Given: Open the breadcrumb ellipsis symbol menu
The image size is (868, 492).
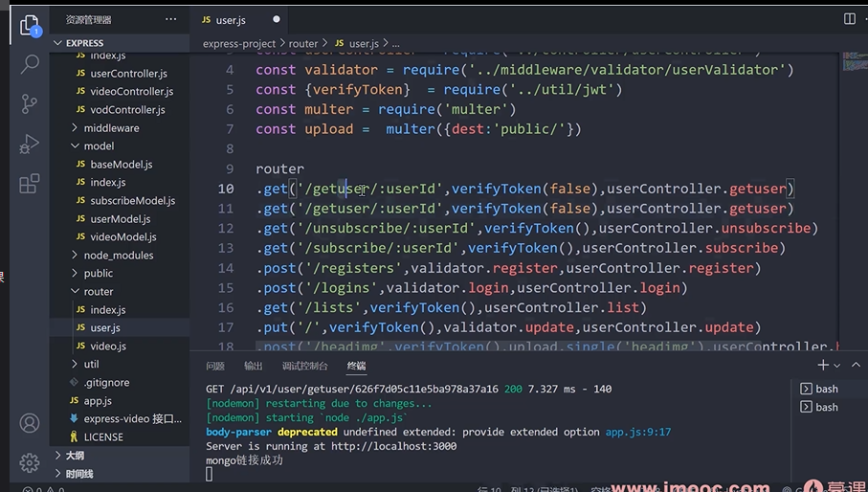Looking at the screenshot, I should [396, 44].
